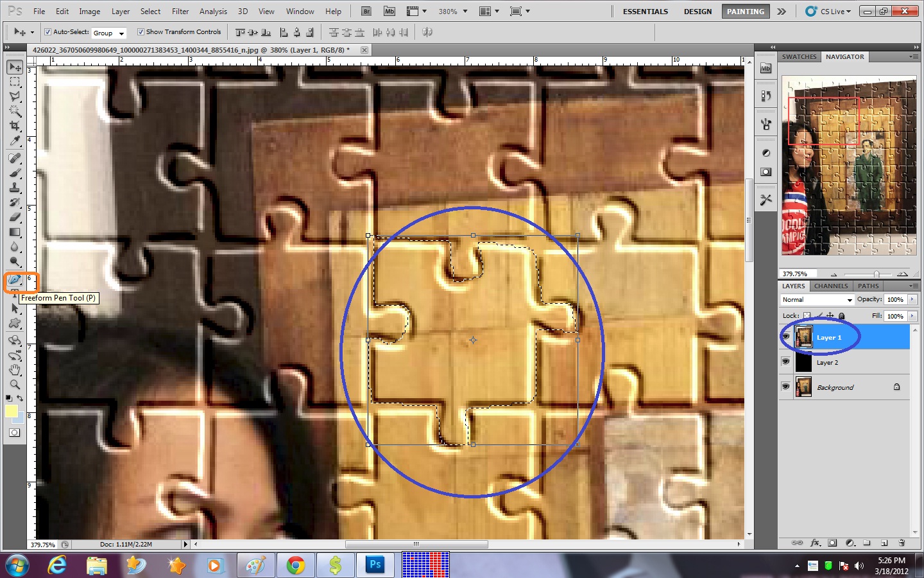The width and height of the screenshot is (924, 578).
Task: Launch Adobe Bridge from the application bar
Action: click(366, 11)
